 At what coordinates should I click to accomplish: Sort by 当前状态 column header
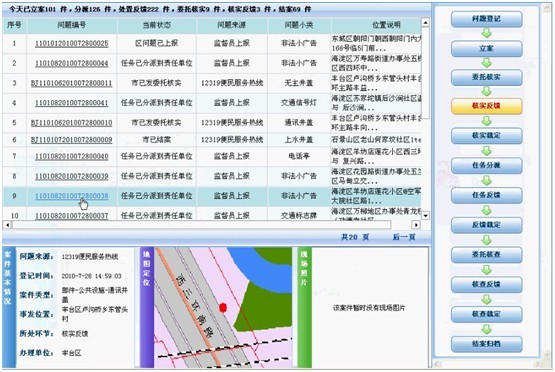tap(156, 25)
